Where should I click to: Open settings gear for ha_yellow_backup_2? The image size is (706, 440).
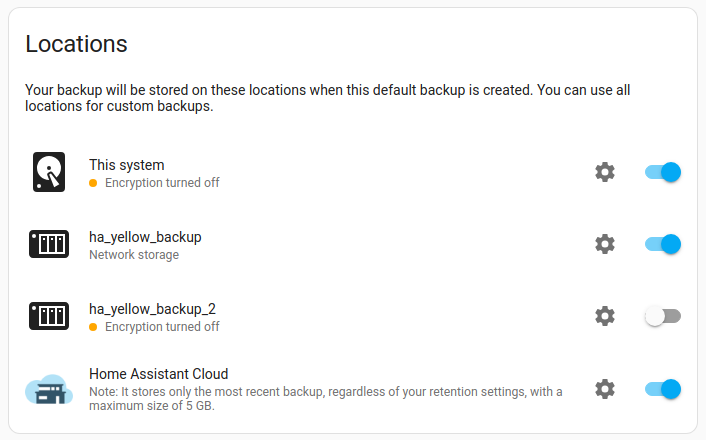pyautogui.click(x=605, y=316)
